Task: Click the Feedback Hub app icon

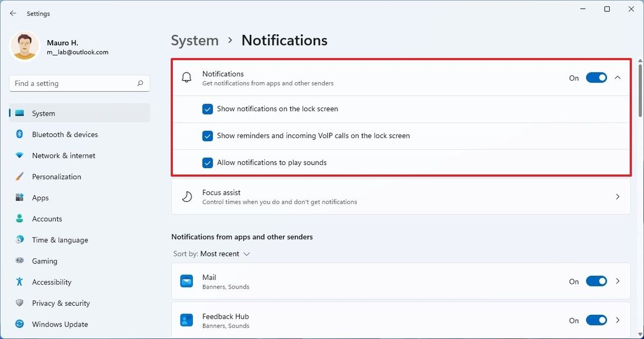Action: tap(186, 320)
